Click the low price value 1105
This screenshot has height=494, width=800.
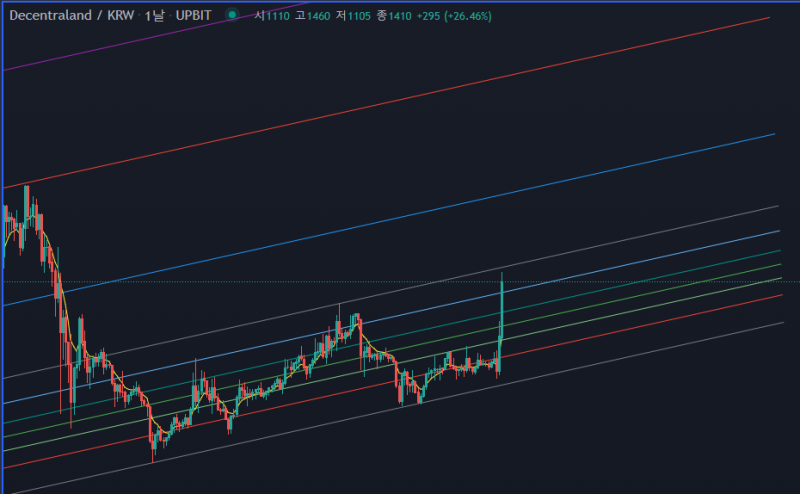359,16
